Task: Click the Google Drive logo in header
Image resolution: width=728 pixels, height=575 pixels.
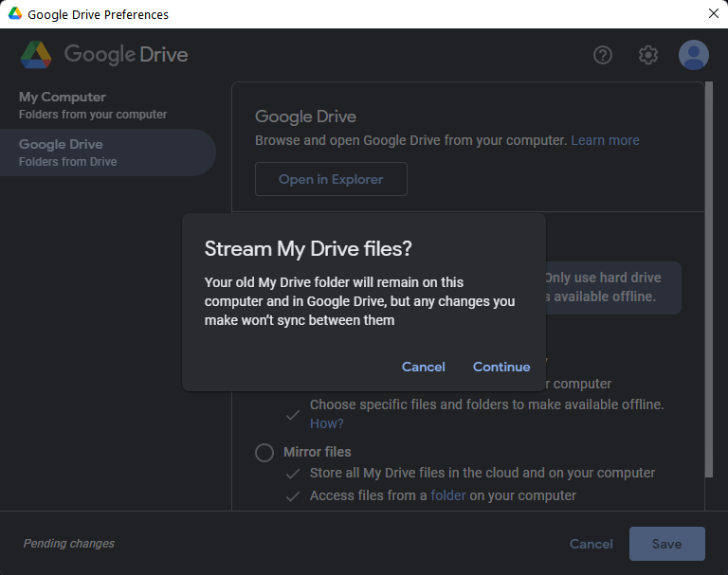Action: (x=104, y=55)
